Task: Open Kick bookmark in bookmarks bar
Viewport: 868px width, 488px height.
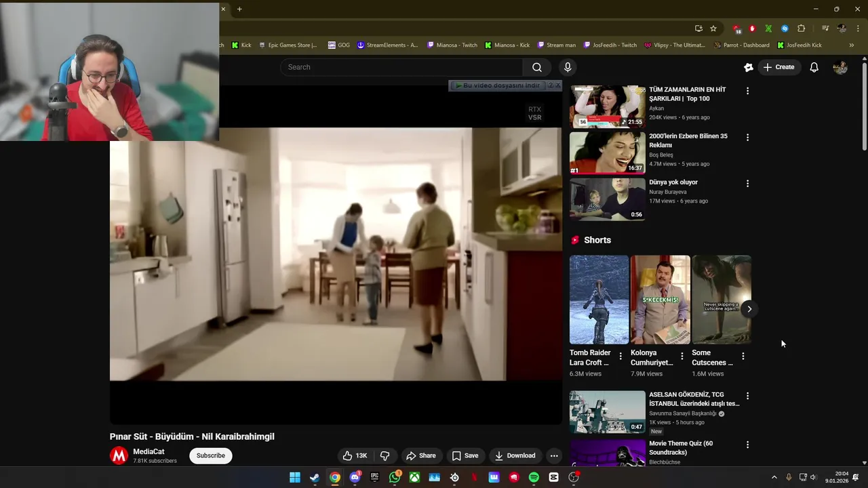Action: click(241, 45)
